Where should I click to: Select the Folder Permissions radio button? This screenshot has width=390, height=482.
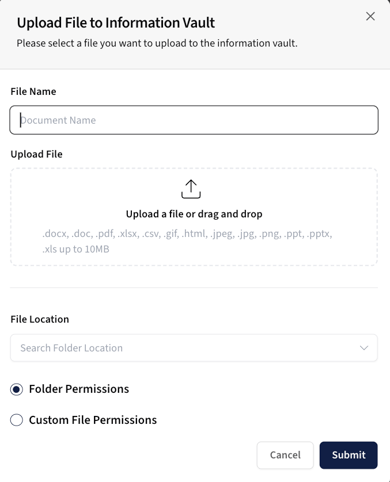click(x=17, y=389)
